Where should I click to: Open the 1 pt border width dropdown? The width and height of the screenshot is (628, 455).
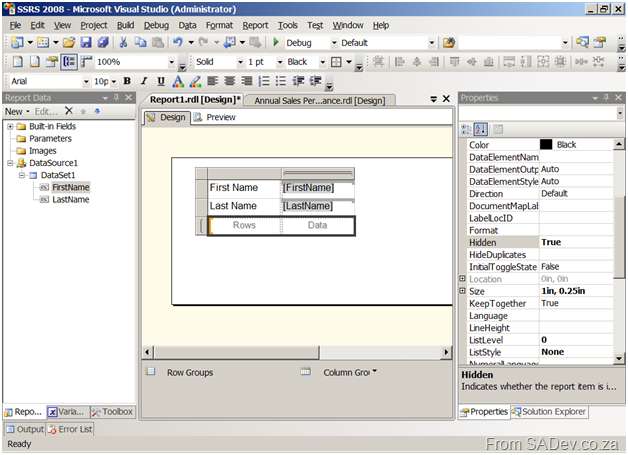(x=280, y=62)
